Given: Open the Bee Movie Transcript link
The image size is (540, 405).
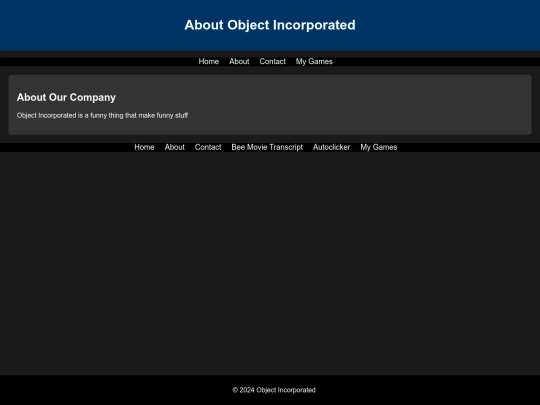Looking at the screenshot, I should pyautogui.click(x=267, y=147).
